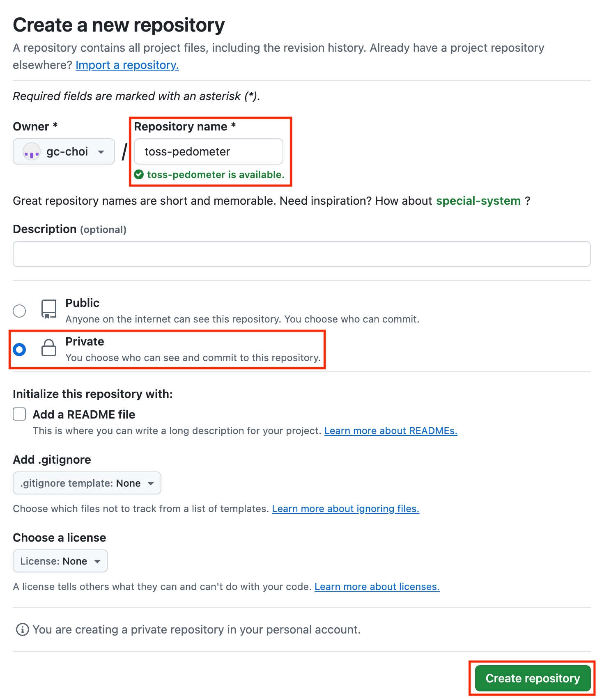This screenshot has height=700, width=602.
Task: Select the Public visibility radio button
Action: (x=19, y=311)
